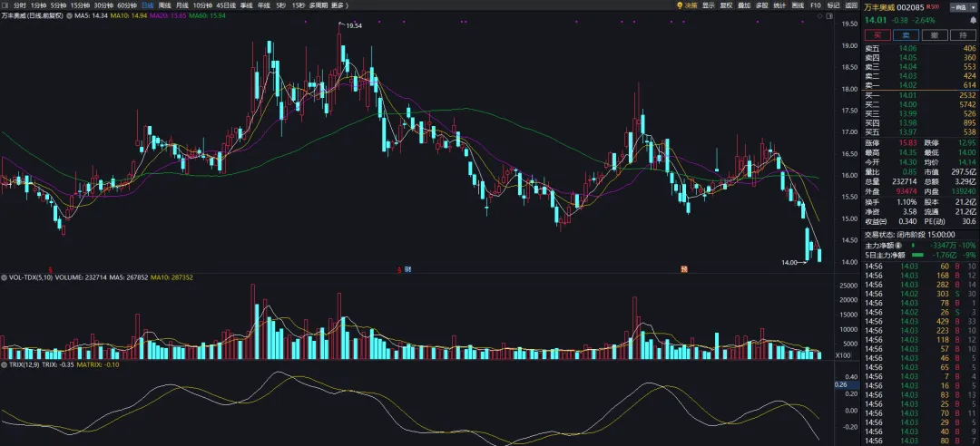This screenshot has width=980, height=446.
Task: Select the 45日线 period tab
Action: point(226,5)
